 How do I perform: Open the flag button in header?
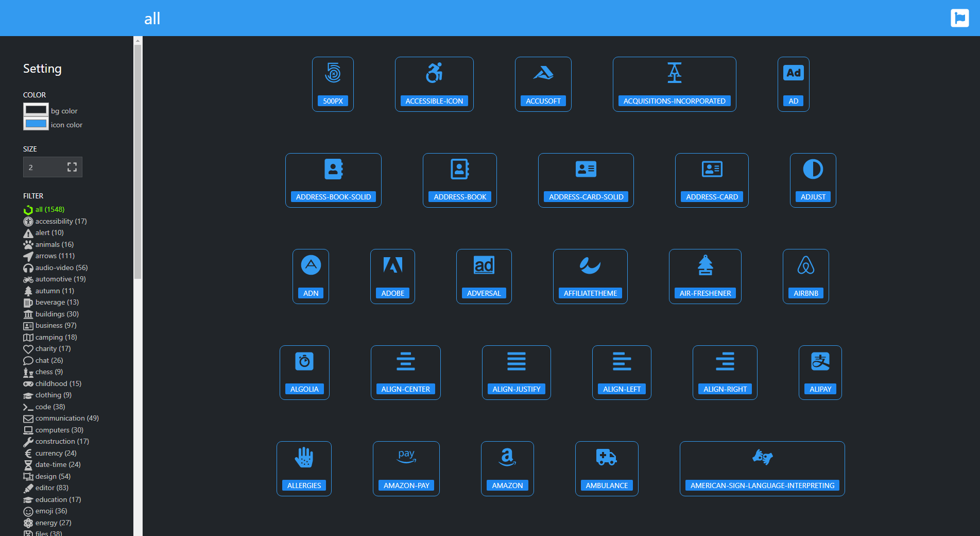click(x=959, y=18)
